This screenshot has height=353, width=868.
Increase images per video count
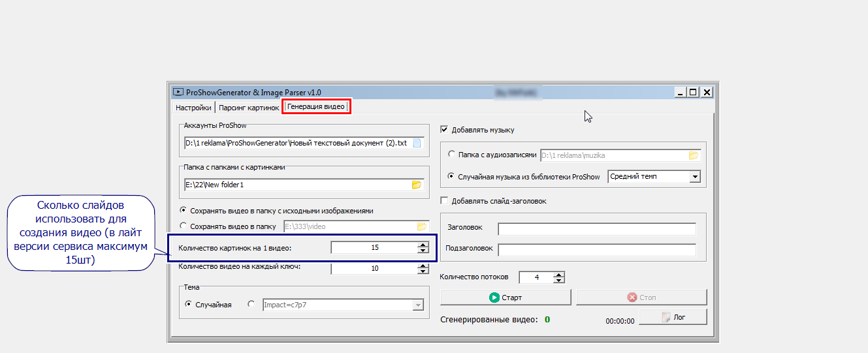pyautogui.click(x=423, y=245)
